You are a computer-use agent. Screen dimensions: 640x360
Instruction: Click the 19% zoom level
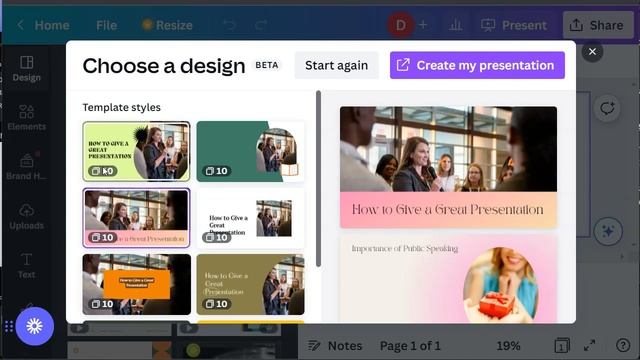coord(508,346)
